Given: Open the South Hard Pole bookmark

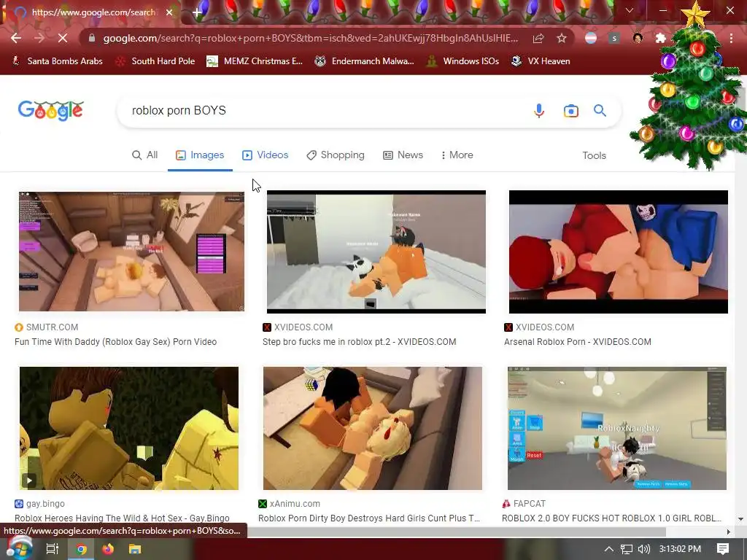Looking at the screenshot, I should [x=155, y=61].
